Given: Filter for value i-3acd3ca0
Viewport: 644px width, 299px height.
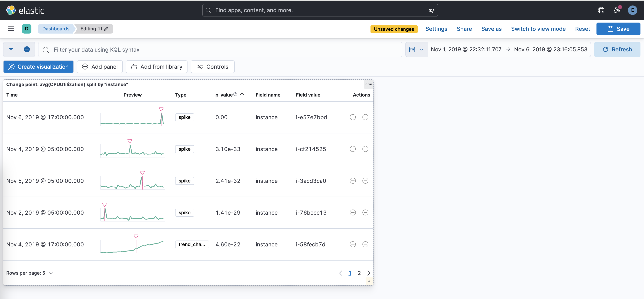Looking at the screenshot, I should tap(352, 181).
